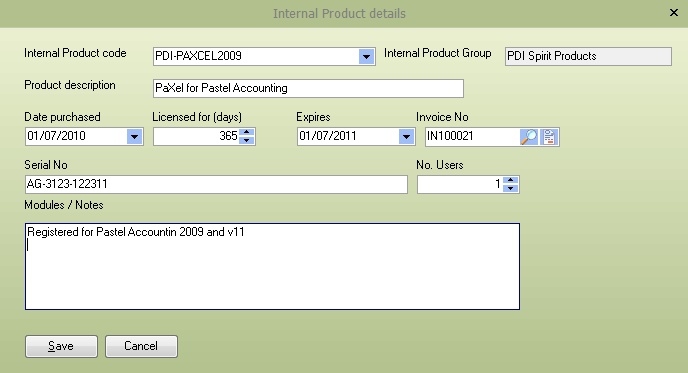688x373 pixels.
Task: Click the No. Users number field
Action: pyautogui.click(x=460, y=184)
